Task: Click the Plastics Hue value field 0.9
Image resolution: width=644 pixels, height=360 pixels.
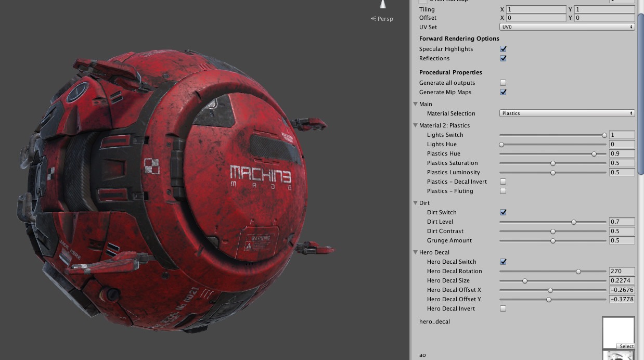Action: [x=622, y=153]
